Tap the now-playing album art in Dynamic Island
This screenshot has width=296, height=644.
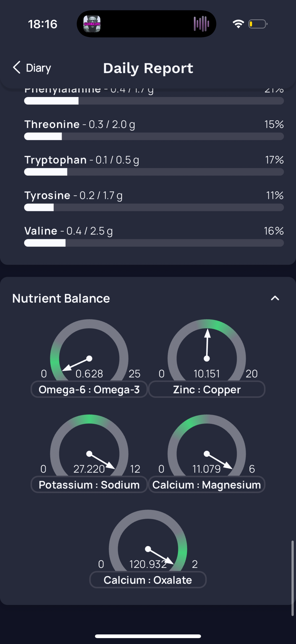coord(92,24)
